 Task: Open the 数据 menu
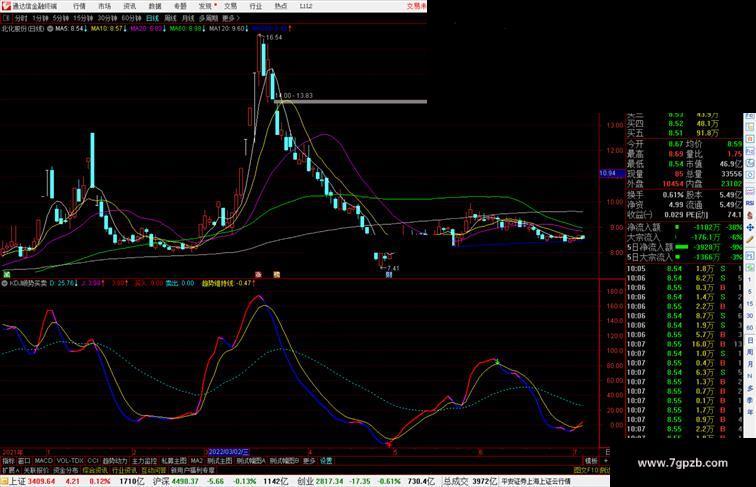point(155,6)
